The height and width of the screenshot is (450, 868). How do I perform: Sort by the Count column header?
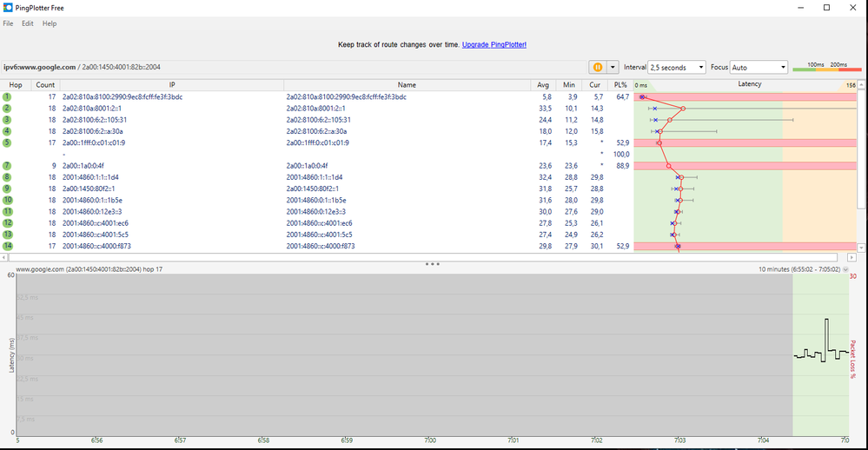45,84
